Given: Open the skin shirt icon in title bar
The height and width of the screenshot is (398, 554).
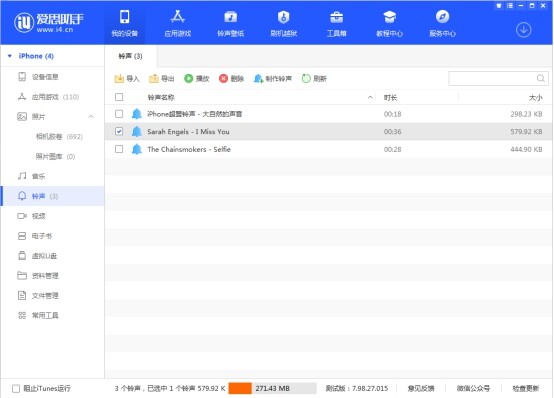Looking at the screenshot, I should [x=499, y=6].
